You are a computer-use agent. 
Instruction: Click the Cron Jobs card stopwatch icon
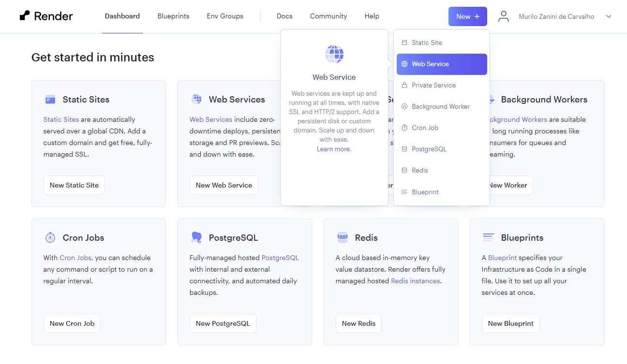tap(50, 237)
